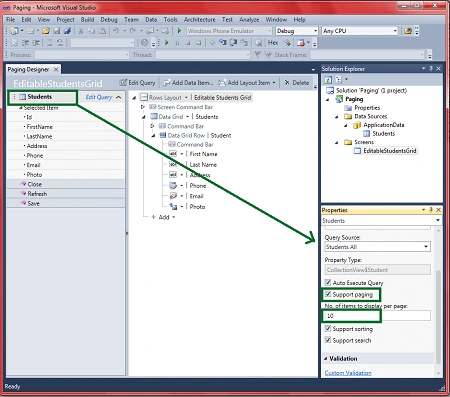Click the Delete button in the designer toolbar

point(297,83)
